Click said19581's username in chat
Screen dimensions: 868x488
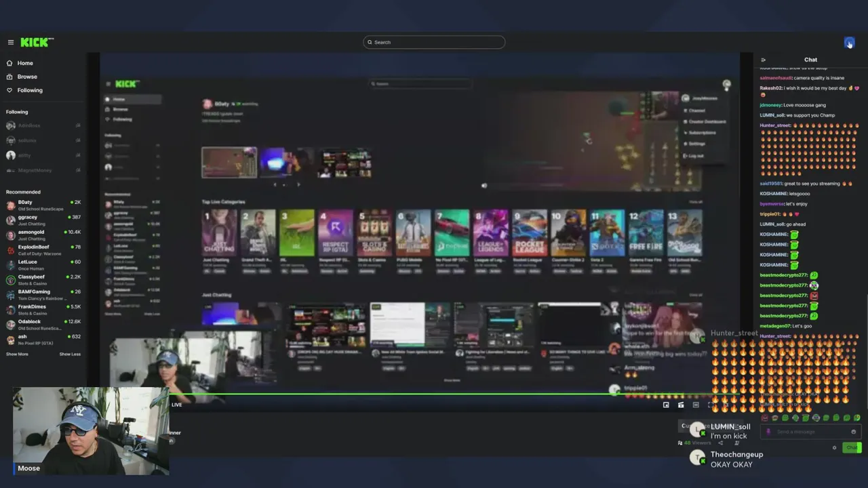771,184
